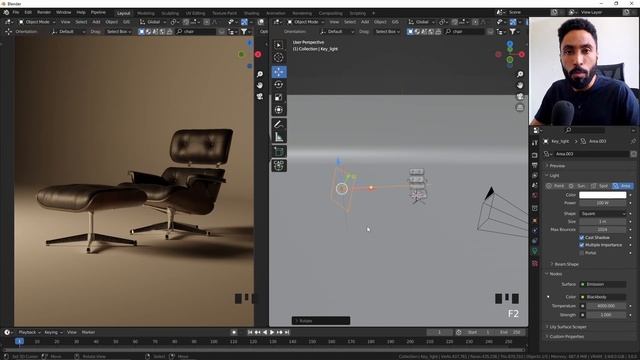Open the Window menu
The image size is (640, 360).
tap(63, 12)
